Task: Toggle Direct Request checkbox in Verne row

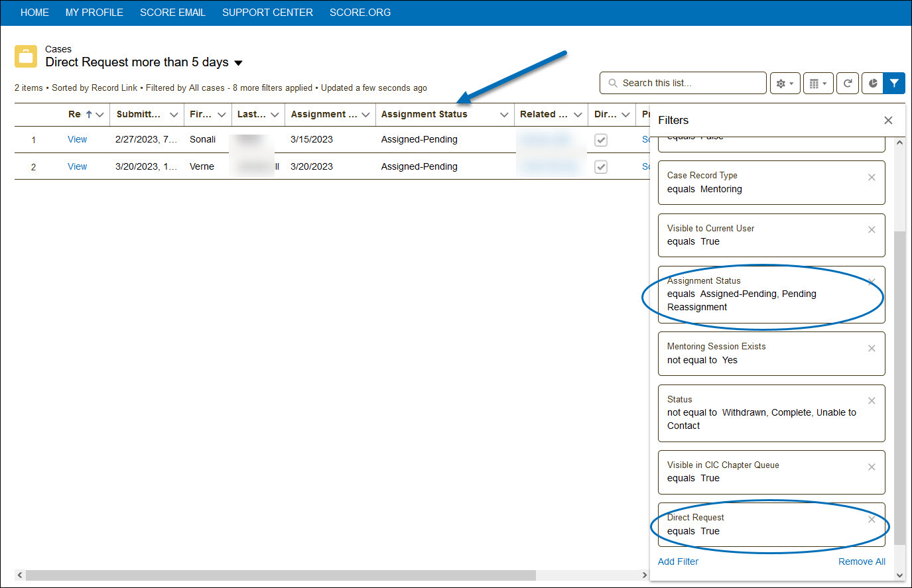Action: [601, 167]
